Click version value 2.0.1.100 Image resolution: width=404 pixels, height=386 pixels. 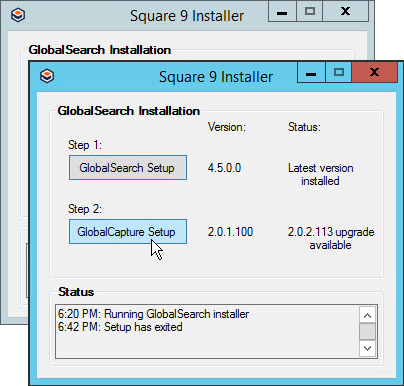tap(230, 232)
